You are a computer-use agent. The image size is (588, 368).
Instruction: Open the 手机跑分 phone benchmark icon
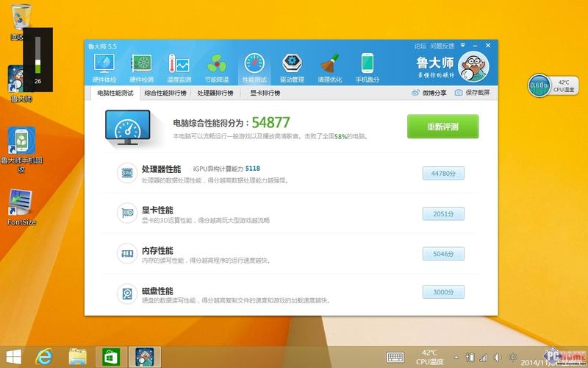click(367, 68)
